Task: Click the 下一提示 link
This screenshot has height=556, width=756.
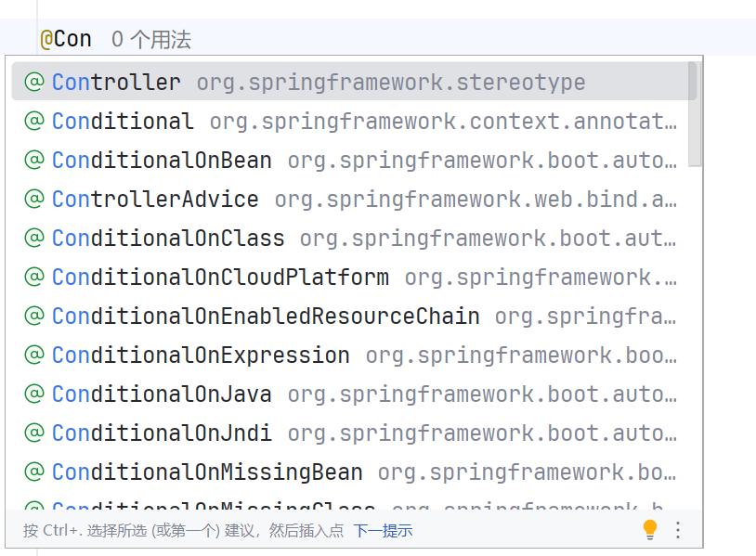Action: 383,530
